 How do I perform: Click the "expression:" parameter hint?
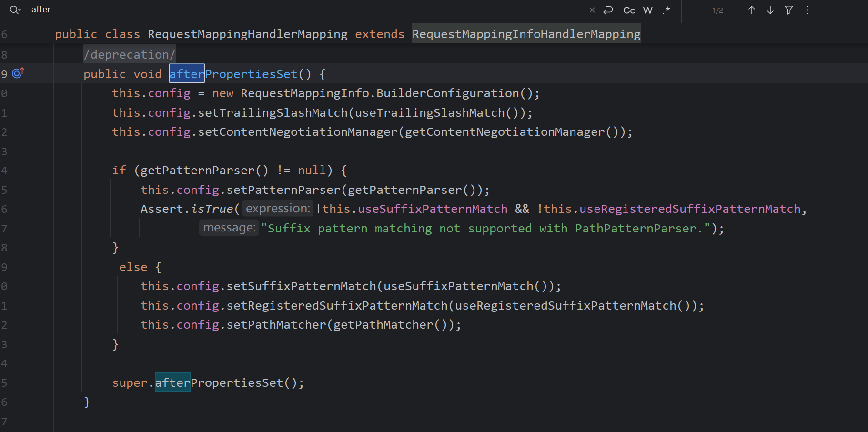click(x=278, y=209)
